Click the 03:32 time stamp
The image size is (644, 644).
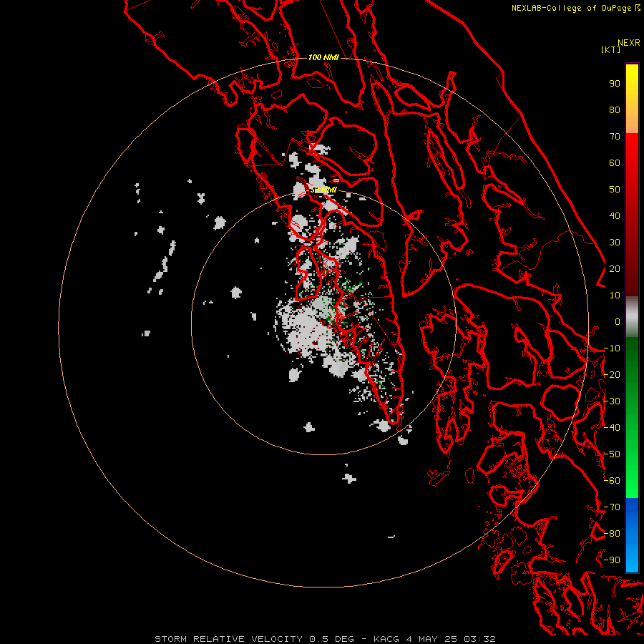click(480, 639)
